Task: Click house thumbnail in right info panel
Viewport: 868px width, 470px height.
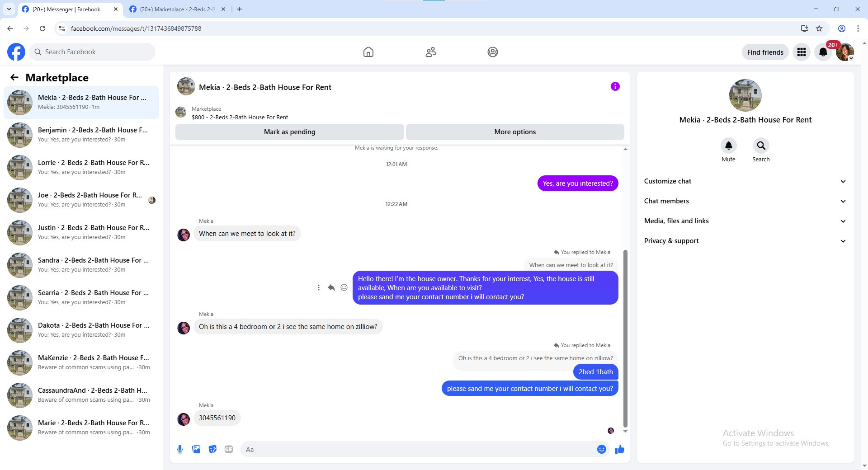Action: click(x=745, y=95)
